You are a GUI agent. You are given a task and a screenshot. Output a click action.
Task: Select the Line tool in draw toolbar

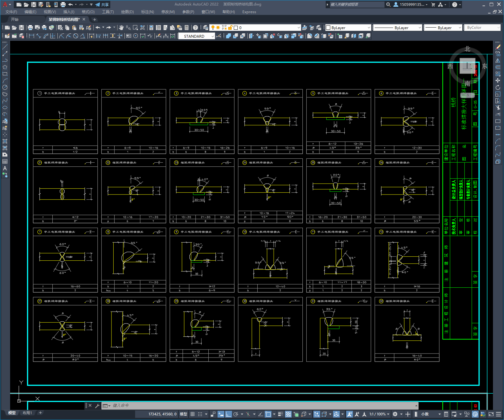coord(5,47)
